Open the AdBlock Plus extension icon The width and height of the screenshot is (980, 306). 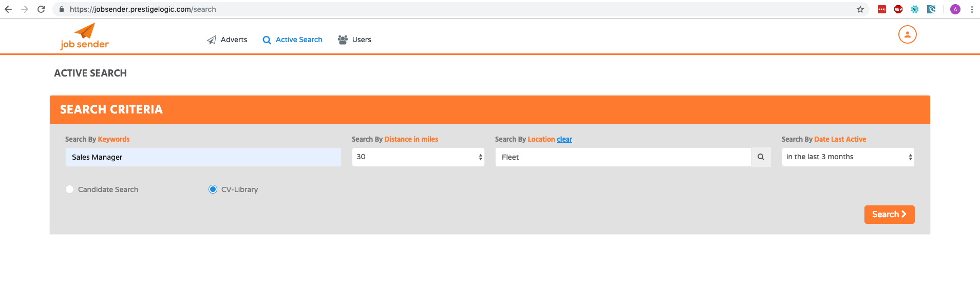898,9
